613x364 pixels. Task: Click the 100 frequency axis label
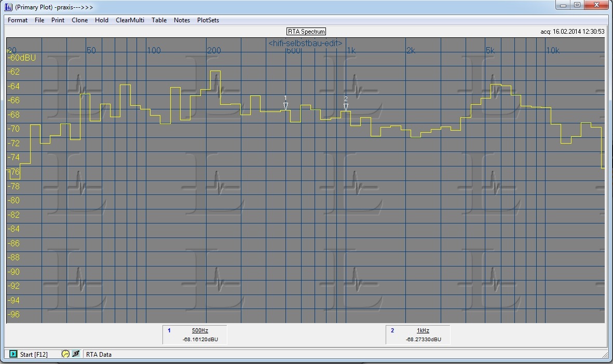(154, 50)
